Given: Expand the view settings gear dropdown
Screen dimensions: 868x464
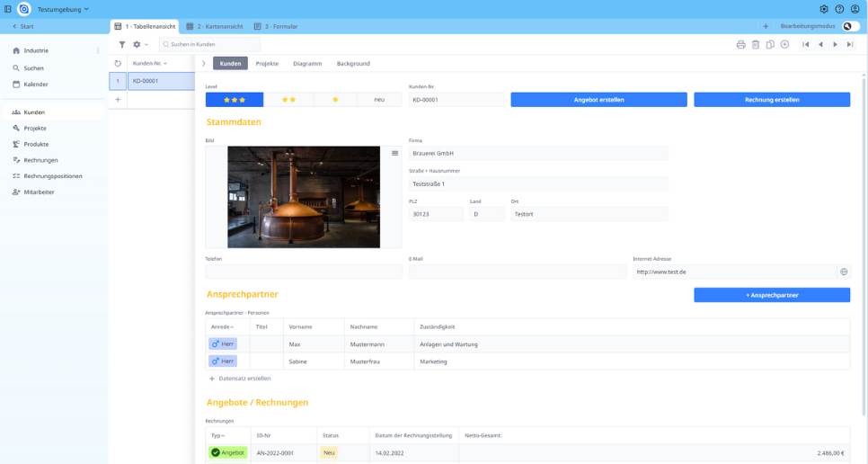Looking at the screenshot, I should tap(140, 44).
